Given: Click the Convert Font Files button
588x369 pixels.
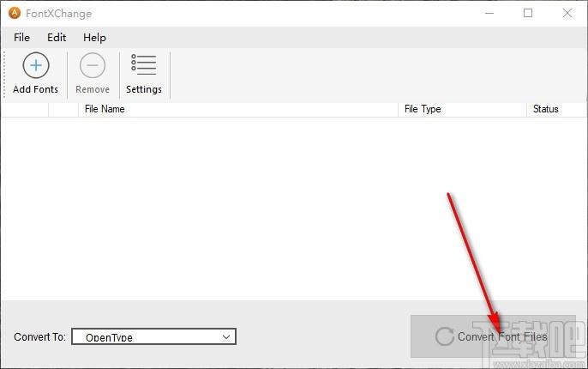Looking at the screenshot, I should [493, 336].
